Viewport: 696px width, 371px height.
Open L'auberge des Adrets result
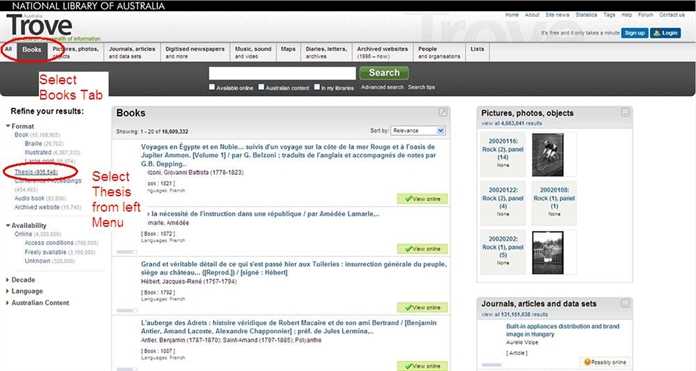[289, 327]
